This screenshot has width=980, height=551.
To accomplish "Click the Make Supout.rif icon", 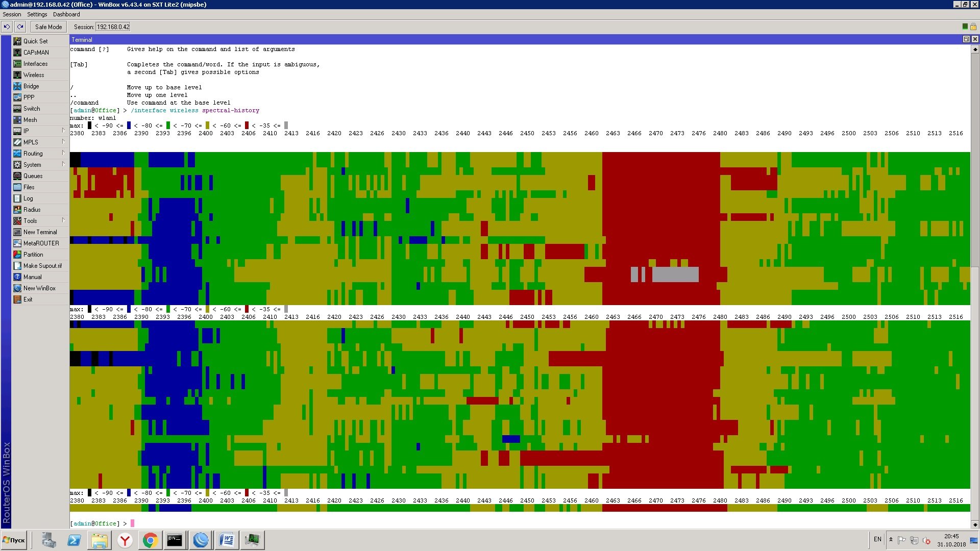I will 17,266.
